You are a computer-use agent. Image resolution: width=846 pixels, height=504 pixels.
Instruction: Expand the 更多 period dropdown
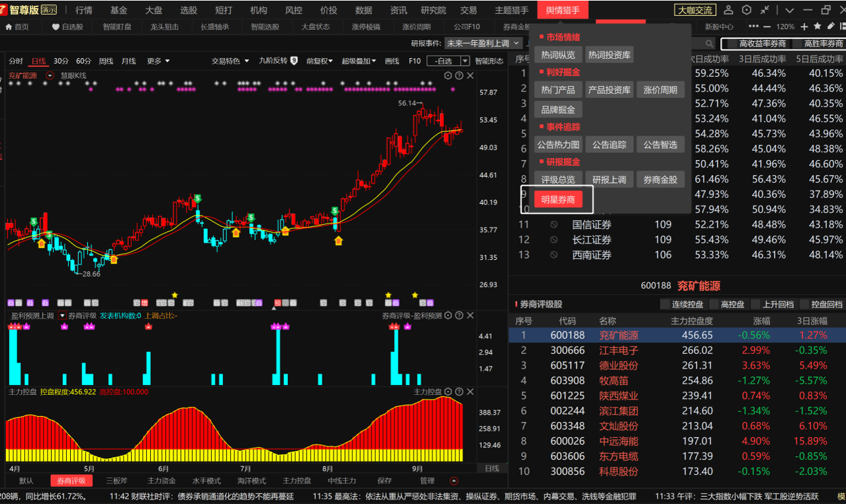pos(158,61)
